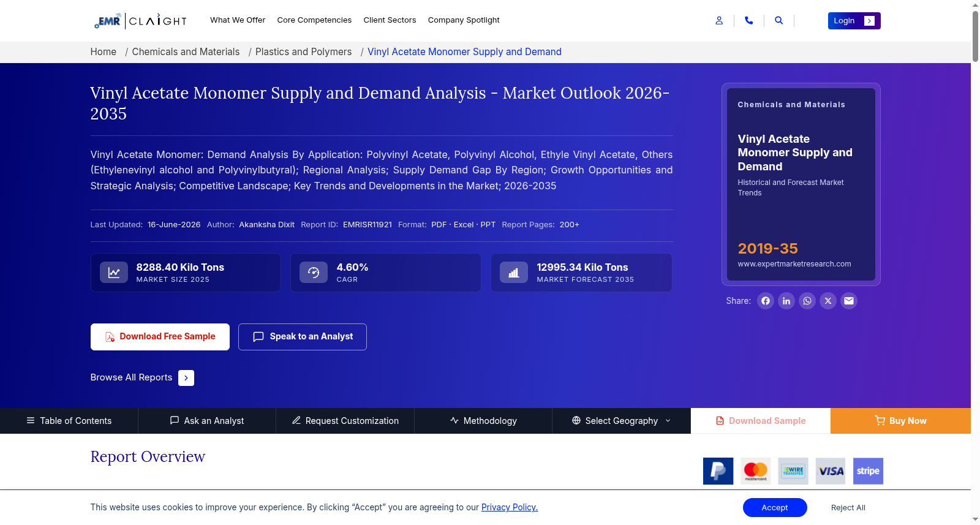Image resolution: width=980 pixels, height=525 pixels.
Task: Click the Report Overview heading
Action: [148, 457]
